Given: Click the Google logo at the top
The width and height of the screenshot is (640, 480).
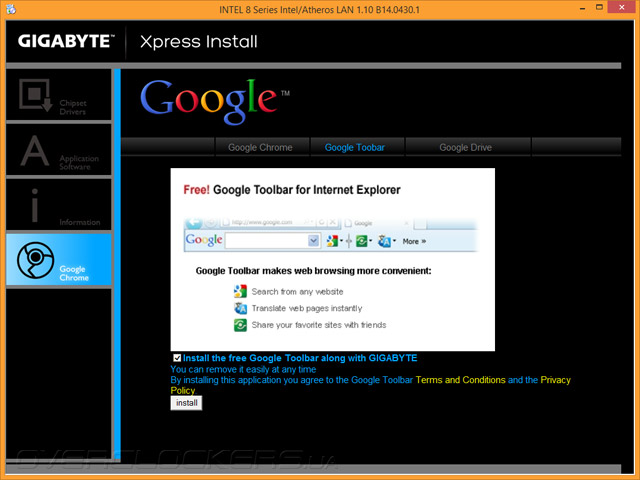Looking at the screenshot, I should pyautogui.click(x=215, y=100).
